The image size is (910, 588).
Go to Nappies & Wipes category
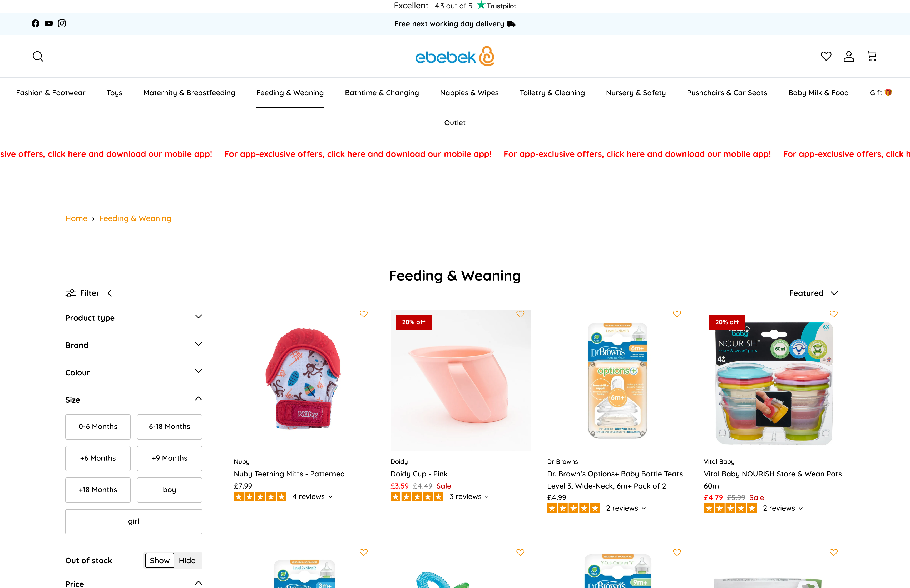click(x=469, y=93)
